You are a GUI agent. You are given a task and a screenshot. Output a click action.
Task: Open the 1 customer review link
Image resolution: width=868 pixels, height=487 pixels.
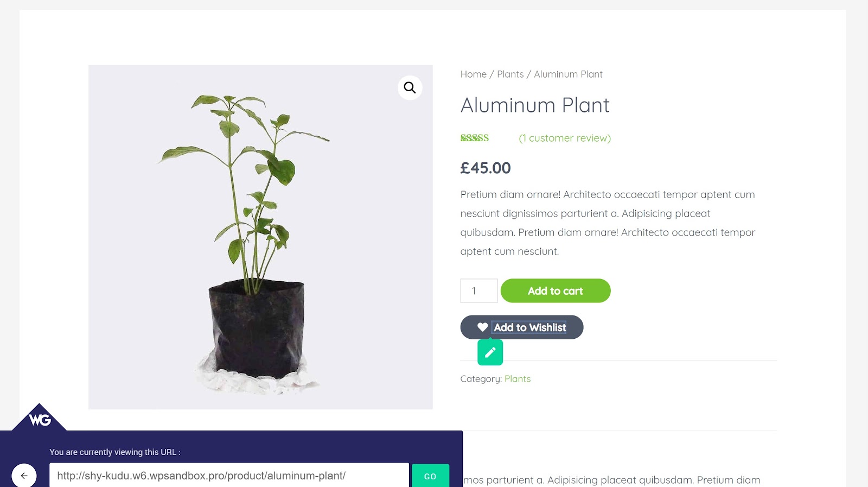[565, 138]
